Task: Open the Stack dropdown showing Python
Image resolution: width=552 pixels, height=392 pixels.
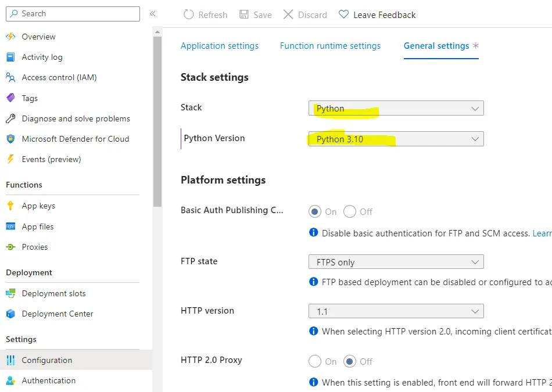Action: coord(396,109)
